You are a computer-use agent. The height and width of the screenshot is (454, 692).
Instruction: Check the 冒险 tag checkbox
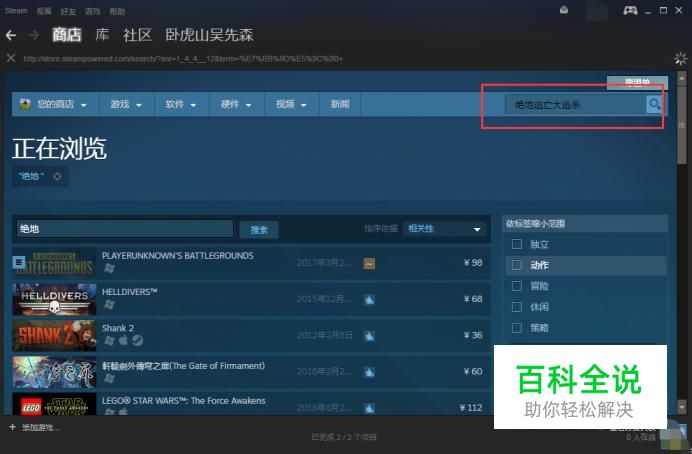pos(516,286)
